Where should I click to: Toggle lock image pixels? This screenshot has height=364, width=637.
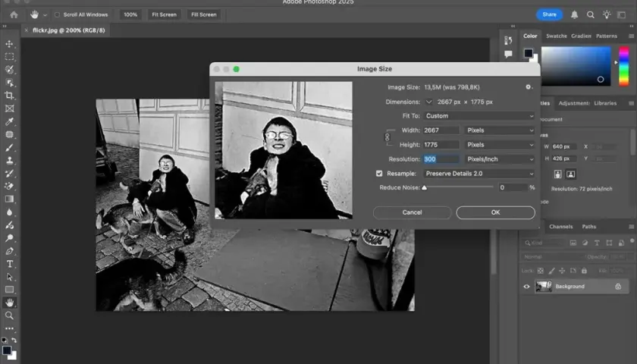pos(551,271)
